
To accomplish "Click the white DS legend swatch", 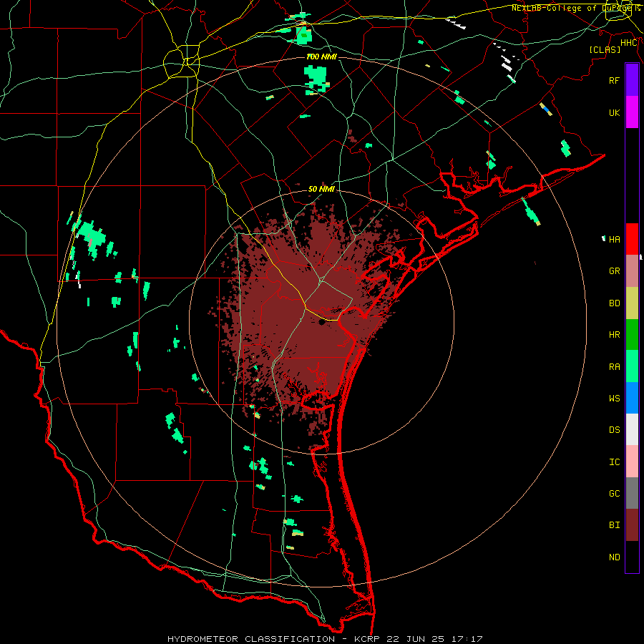I will [x=632, y=429].
